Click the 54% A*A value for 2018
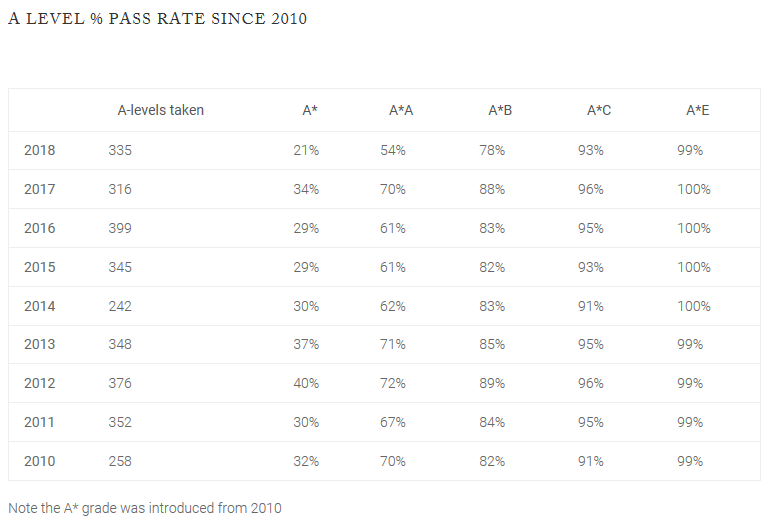Screen dimensions: 770x527 393,150
